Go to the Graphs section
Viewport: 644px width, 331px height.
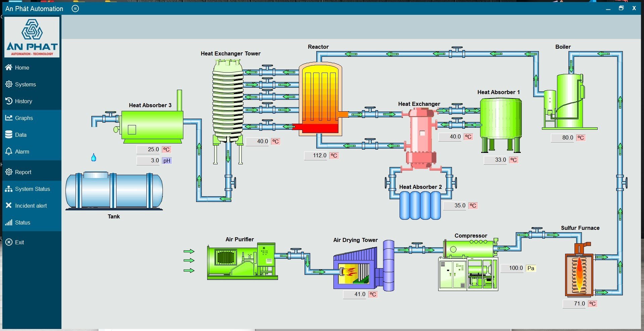click(x=24, y=118)
